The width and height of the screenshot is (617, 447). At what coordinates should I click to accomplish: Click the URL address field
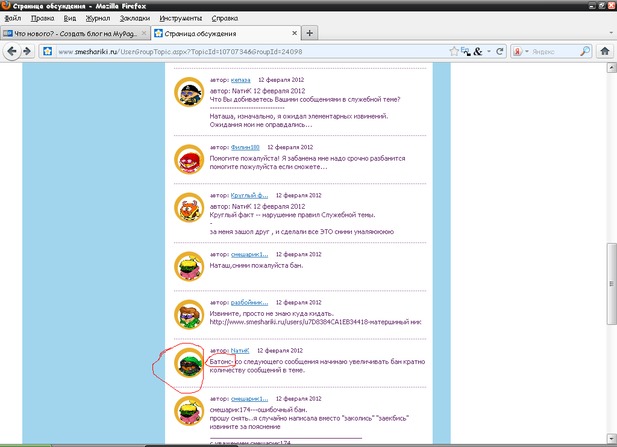pos(252,52)
